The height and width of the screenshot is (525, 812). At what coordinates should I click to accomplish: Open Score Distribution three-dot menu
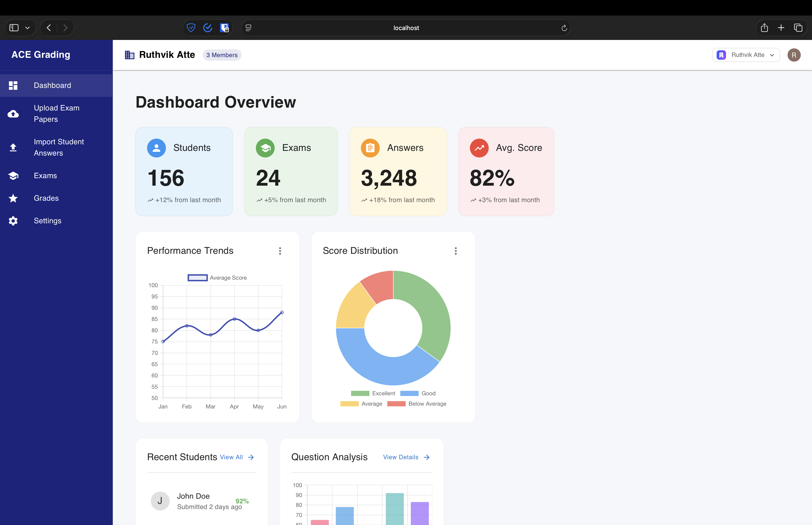point(456,251)
